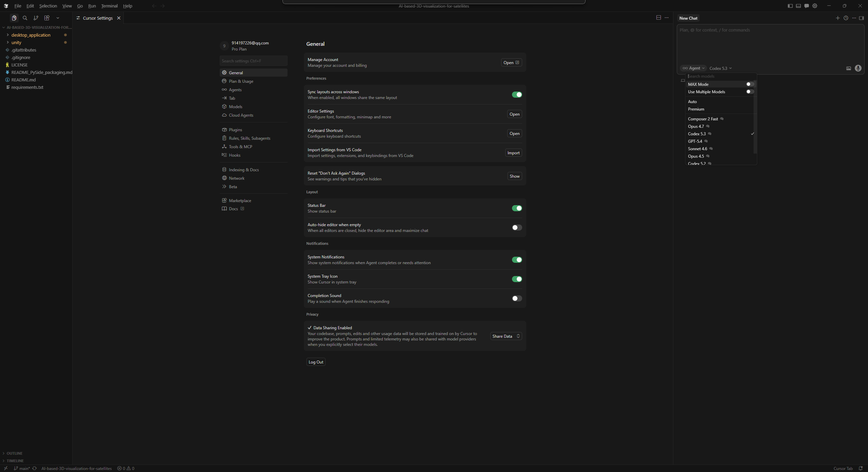This screenshot has width=868, height=472.
Task: Open Keyboard Shortcuts
Action: pos(514,133)
